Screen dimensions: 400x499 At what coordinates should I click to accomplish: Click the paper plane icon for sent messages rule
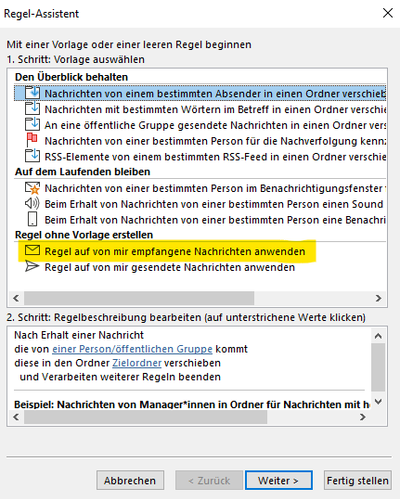click(32, 267)
